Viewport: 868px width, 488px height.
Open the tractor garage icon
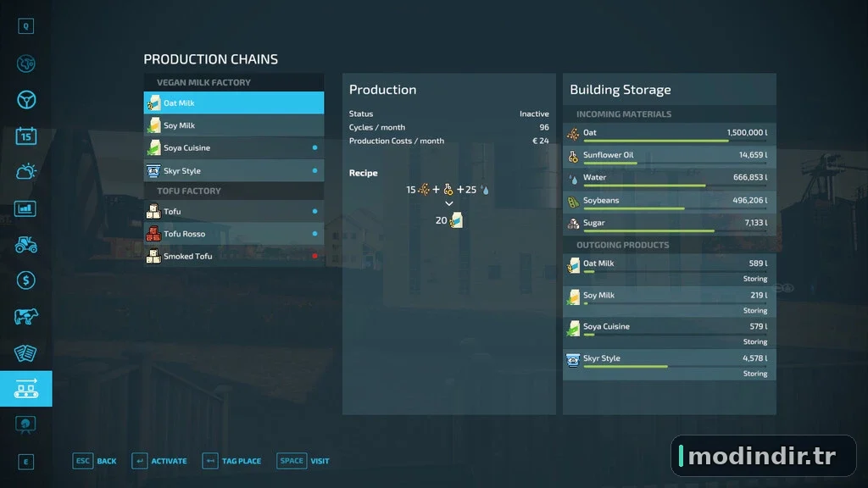(26, 245)
